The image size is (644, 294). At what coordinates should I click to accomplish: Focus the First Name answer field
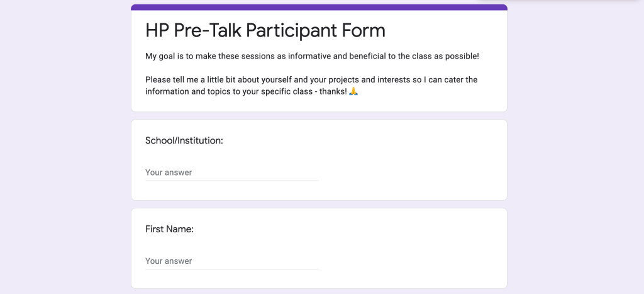pos(231,261)
